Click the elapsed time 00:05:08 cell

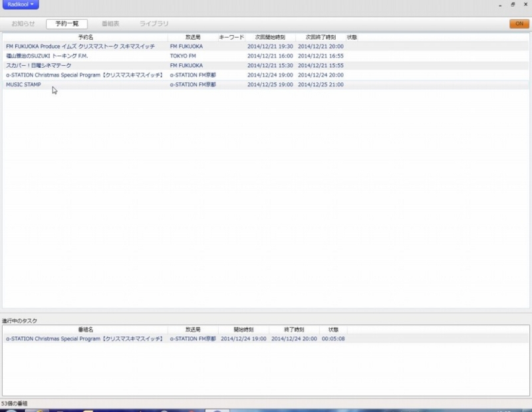(333, 339)
